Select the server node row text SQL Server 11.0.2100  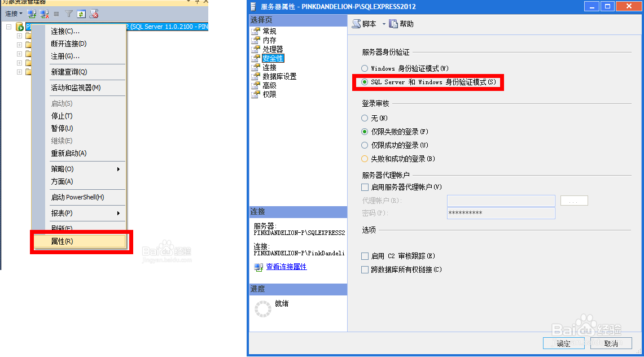click(169, 27)
